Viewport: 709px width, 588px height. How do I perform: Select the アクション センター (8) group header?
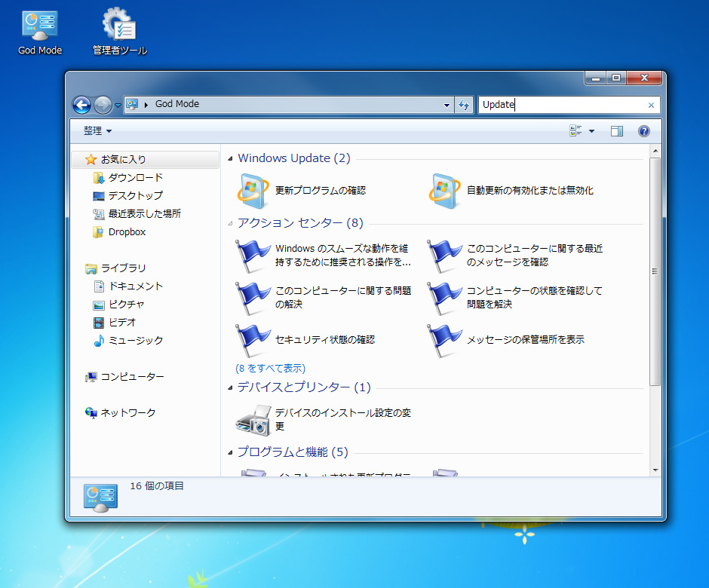tap(300, 223)
